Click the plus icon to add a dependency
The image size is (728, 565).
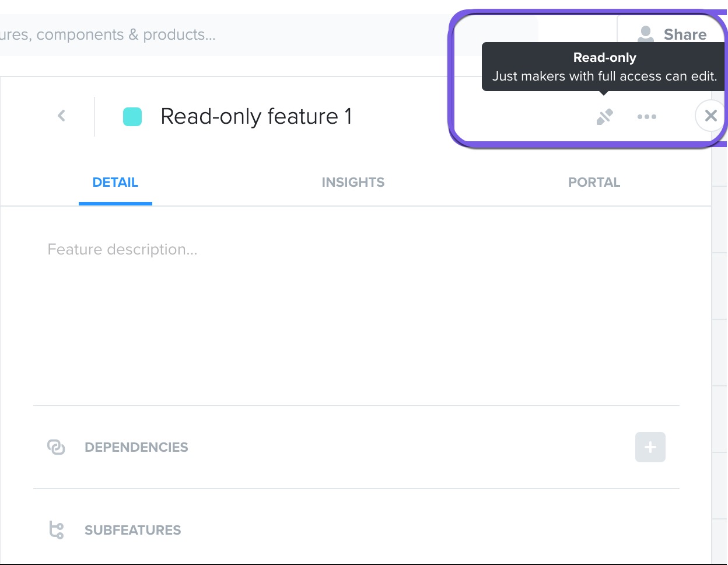(650, 447)
